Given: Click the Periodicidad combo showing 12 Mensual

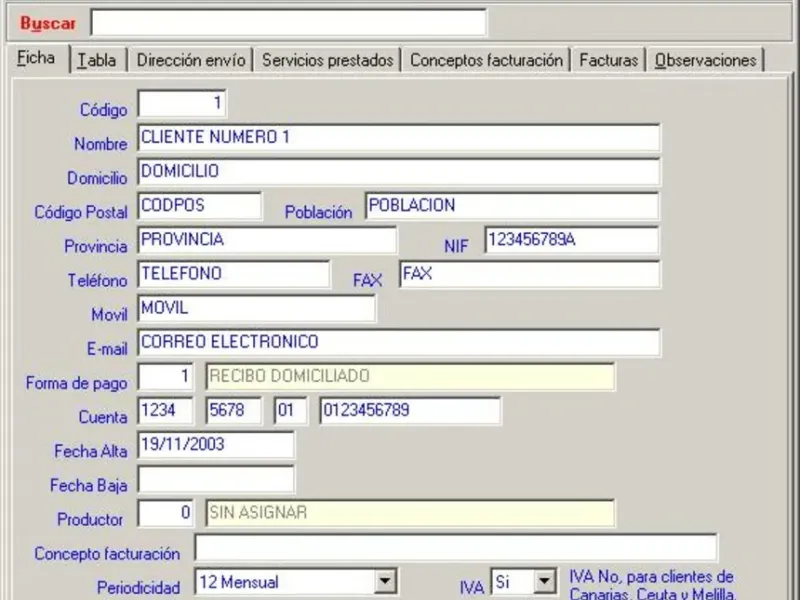Looking at the screenshot, I should [296, 582].
